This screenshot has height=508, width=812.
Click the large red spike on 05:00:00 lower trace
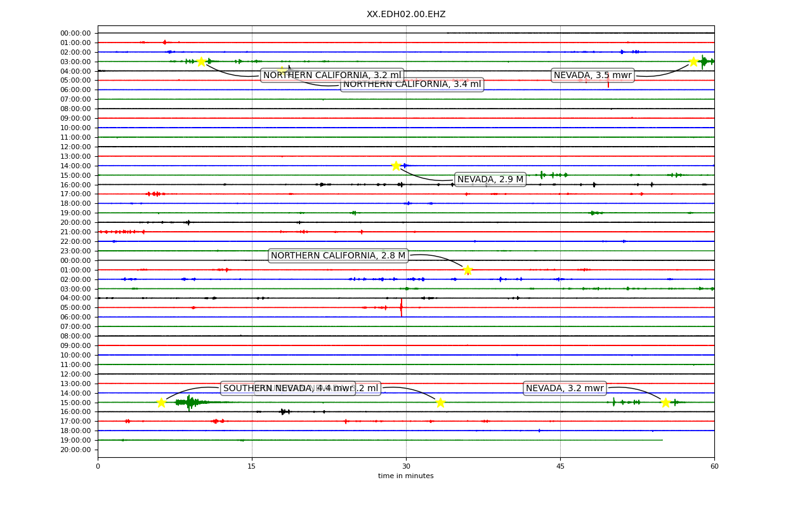[x=401, y=308]
